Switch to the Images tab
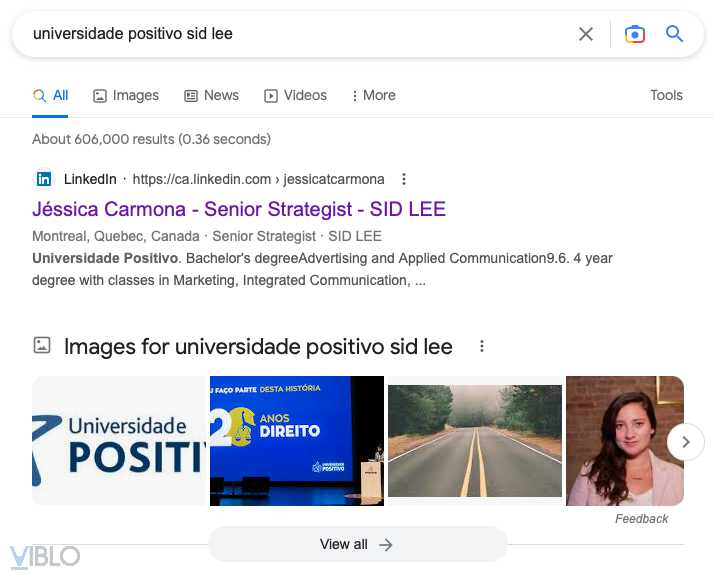 pyautogui.click(x=126, y=96)
